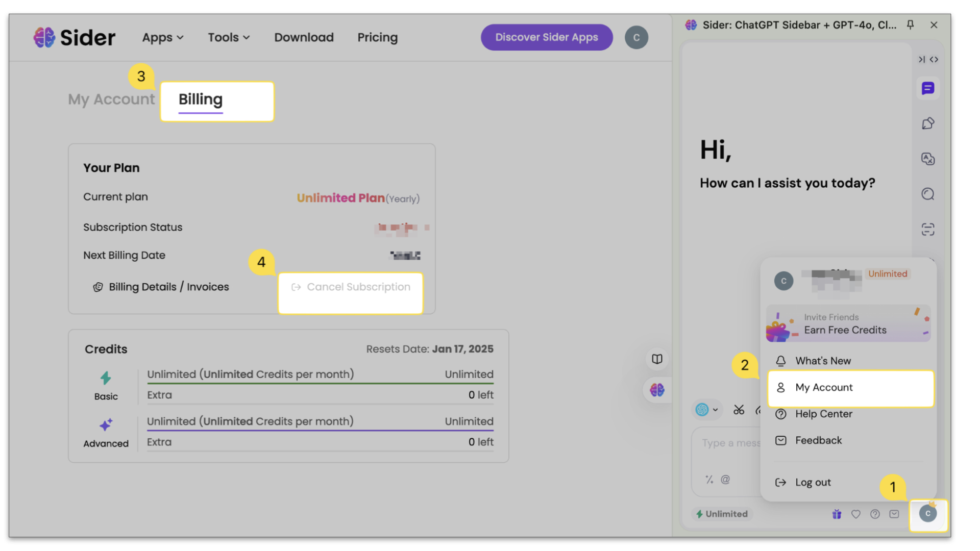Viewport: 980px width, 551px height.
Task: Pin the Sider sidebar panel
Action: tap(910, 24)
